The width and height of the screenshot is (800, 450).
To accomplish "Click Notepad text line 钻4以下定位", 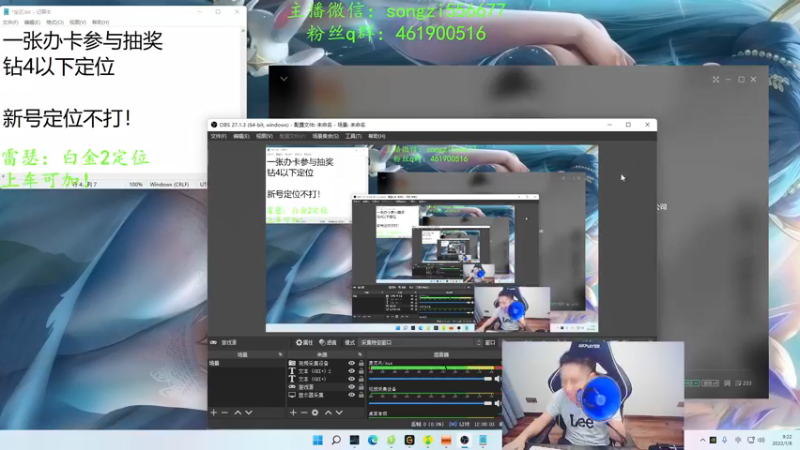I will pyautogui.click(x=59, y=67).
